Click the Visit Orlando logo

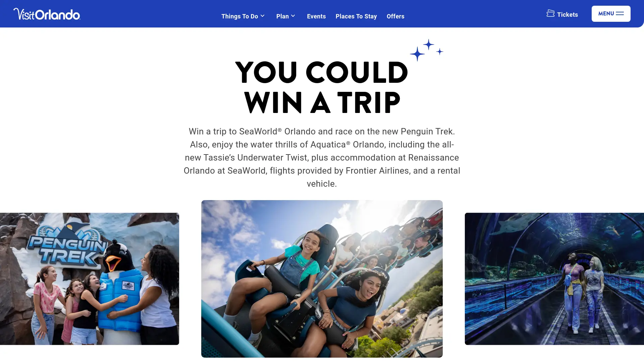pyautogui.click(x=47, y=14)
